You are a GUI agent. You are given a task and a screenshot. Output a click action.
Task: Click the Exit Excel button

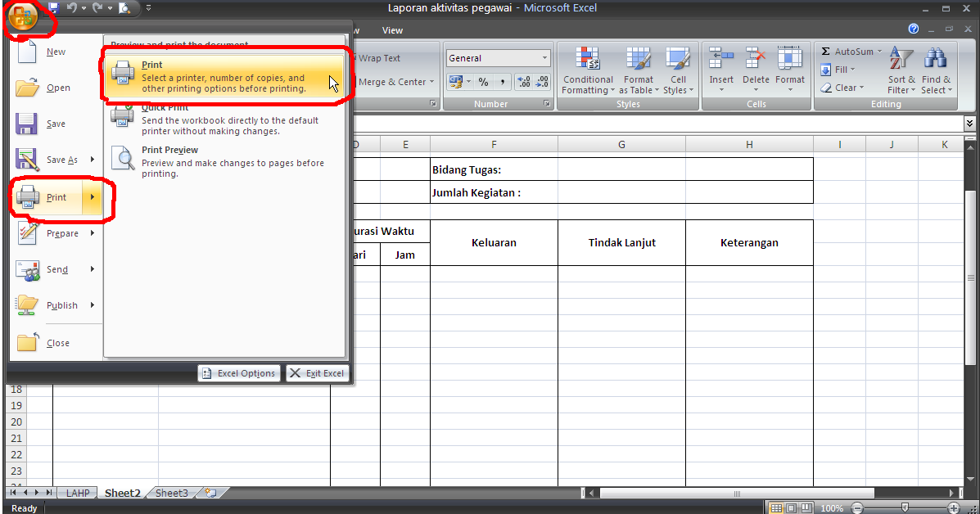tap(317, 372)
